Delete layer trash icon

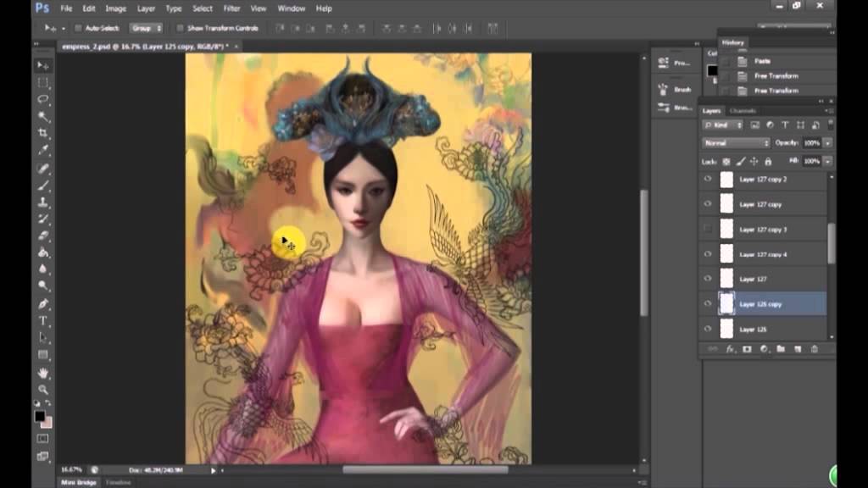[x=815, y=349]
